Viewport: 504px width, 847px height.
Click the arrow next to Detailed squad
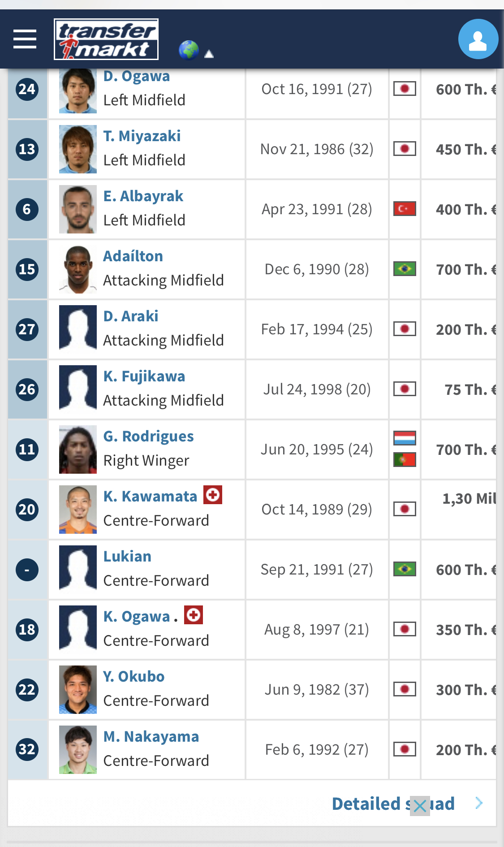tap(479, 803)
